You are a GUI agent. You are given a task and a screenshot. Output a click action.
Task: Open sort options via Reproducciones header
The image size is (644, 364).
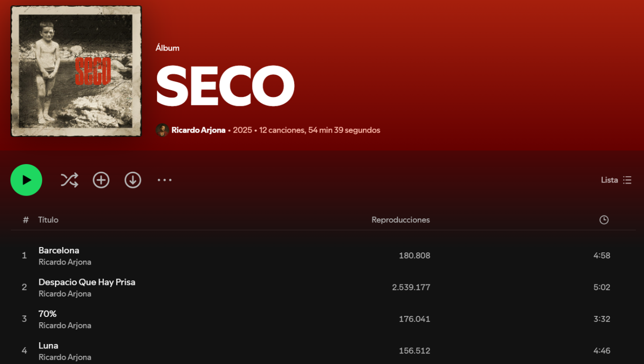pyautogui.click(x=400, y=219)
